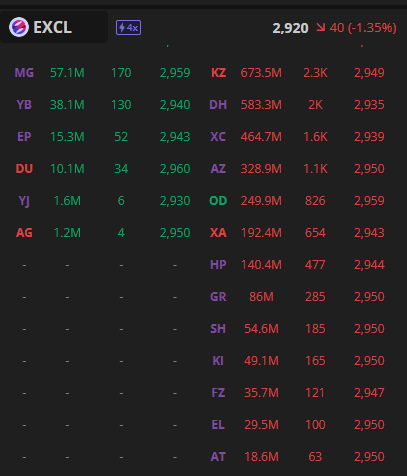The width and height of the screenshot is (407, 476).
Task: Open the EXCL ticker symbol selector
Action: pos(54,27)
